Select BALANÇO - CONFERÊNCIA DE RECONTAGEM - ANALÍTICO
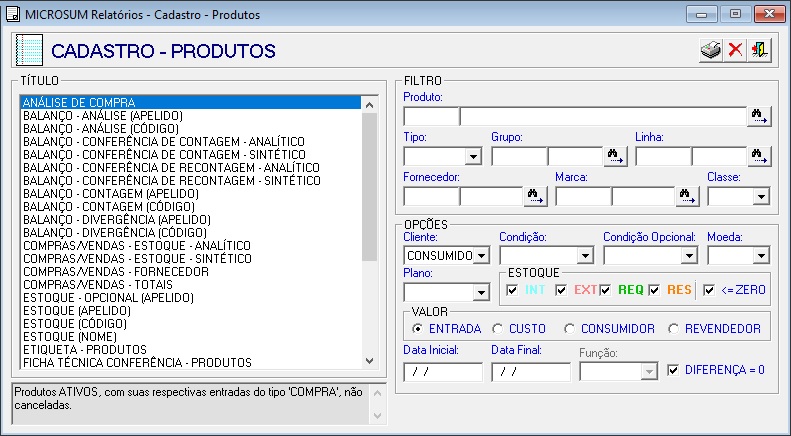 191,168
